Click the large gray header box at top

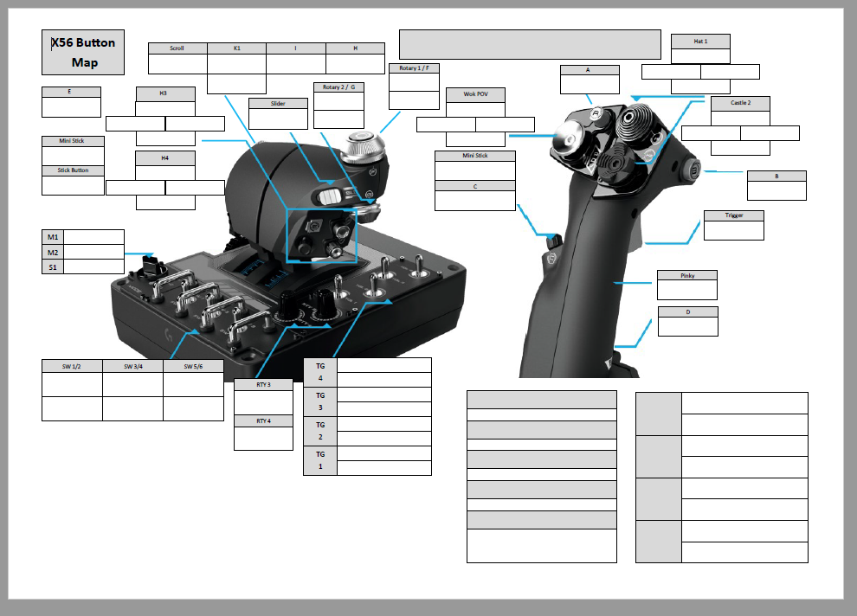(x=530, y=43)
